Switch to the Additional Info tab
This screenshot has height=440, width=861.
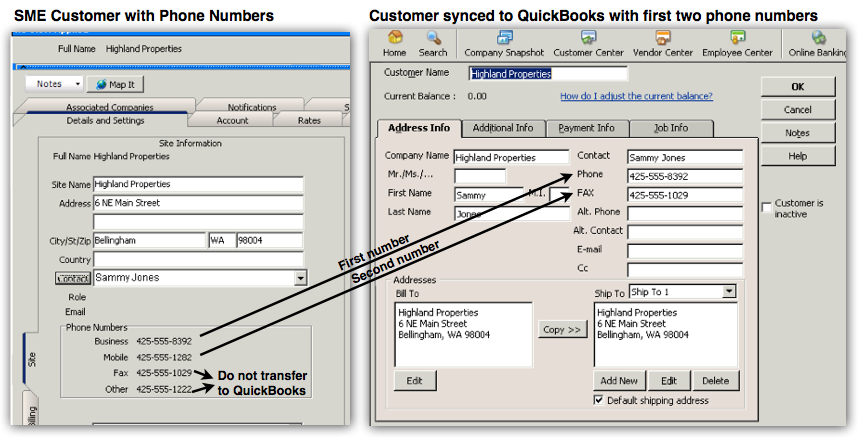(x=503, y=128)
